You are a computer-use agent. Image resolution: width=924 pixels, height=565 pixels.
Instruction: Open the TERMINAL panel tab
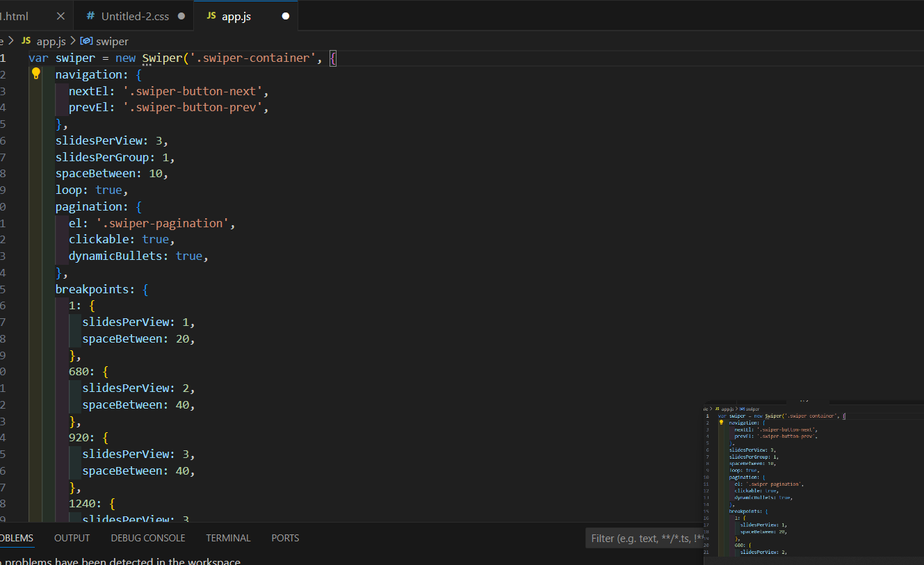(x=228, y=538)
